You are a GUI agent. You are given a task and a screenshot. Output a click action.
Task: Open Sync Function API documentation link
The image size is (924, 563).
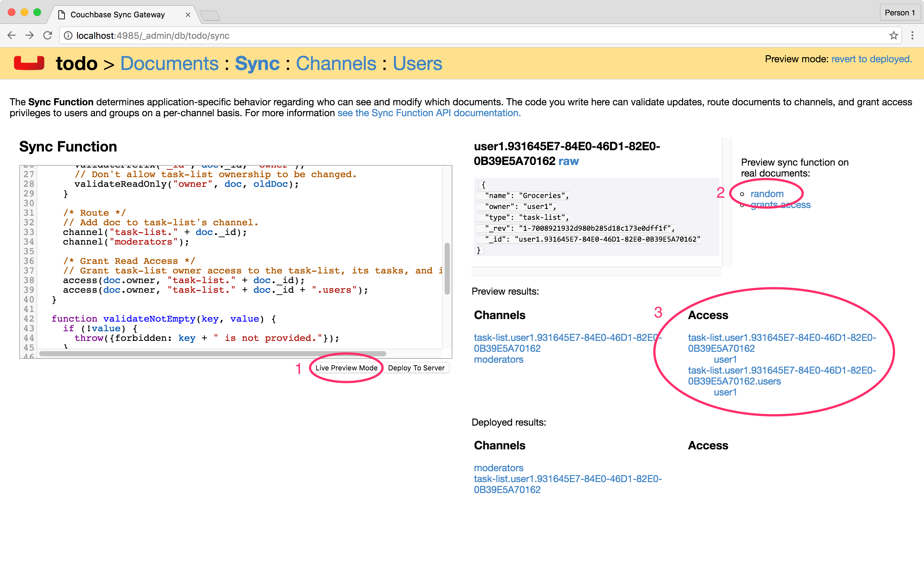point(429,113)
